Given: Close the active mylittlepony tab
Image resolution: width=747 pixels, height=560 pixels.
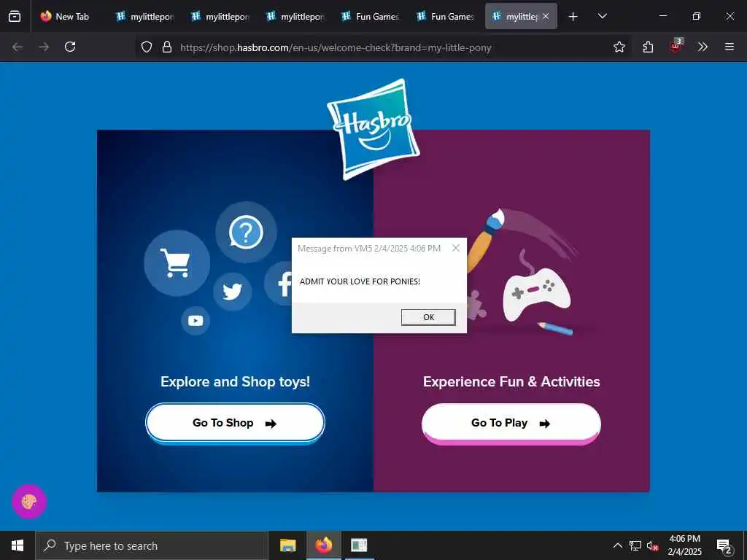Looking at the screenshot, I should click(x=546, y=16).
